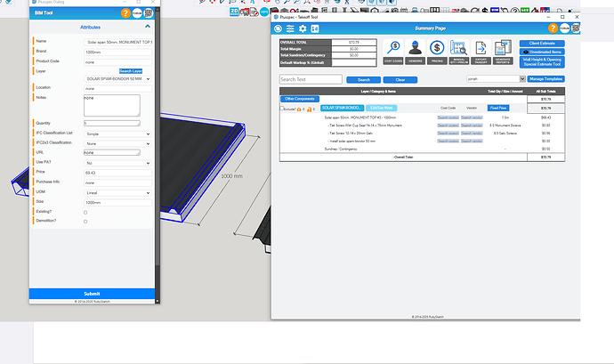
Task: Click the Search Layer button
Action: click(x=131, y=71)
